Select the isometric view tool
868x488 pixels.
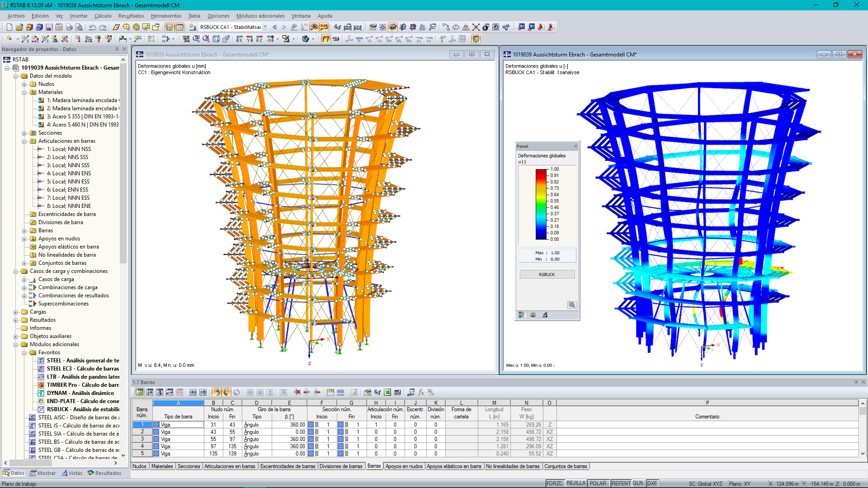[x=216, y=39]
